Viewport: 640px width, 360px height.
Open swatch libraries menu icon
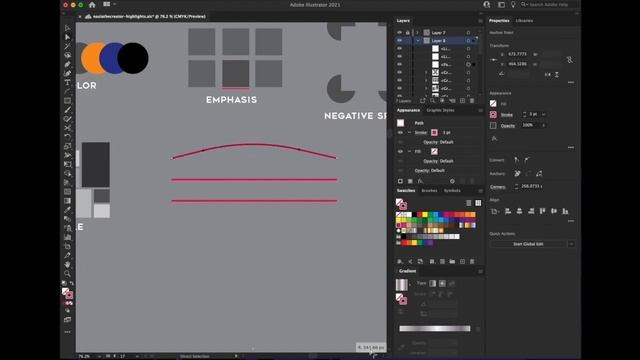coord(400,262)
